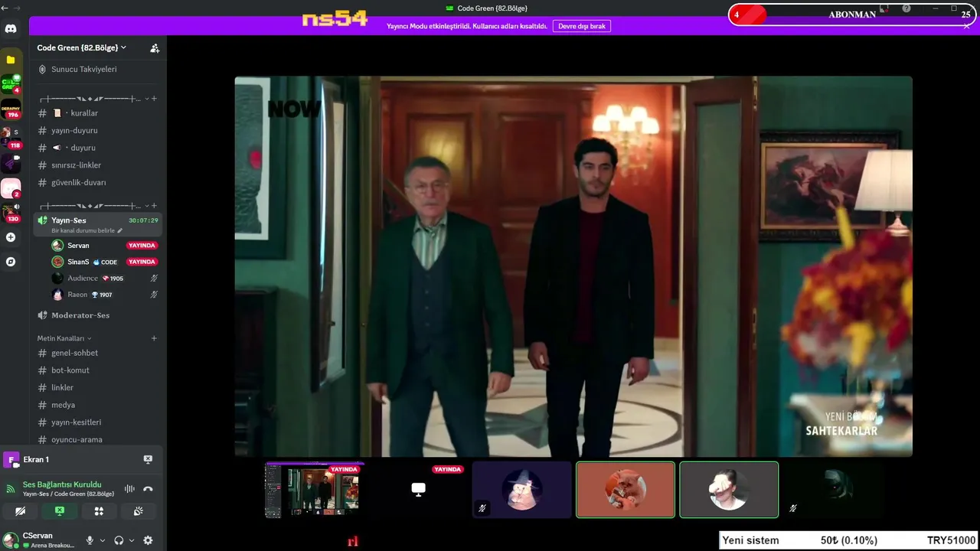980x551 pixels.
Task: Click Ses Bağlantısı Kuruldu status text
Action: (x=62, y=484)
